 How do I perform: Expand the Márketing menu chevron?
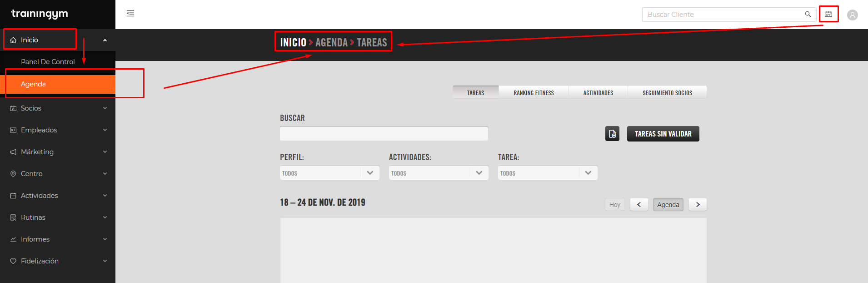pyautogui.click(x=105, y=152)
